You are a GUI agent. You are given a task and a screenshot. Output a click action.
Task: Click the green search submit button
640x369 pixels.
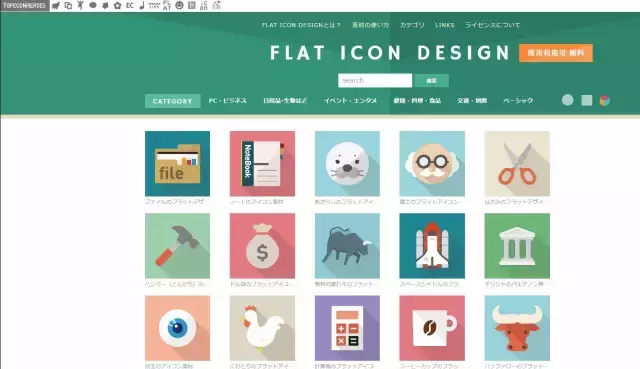coord(431,80)
